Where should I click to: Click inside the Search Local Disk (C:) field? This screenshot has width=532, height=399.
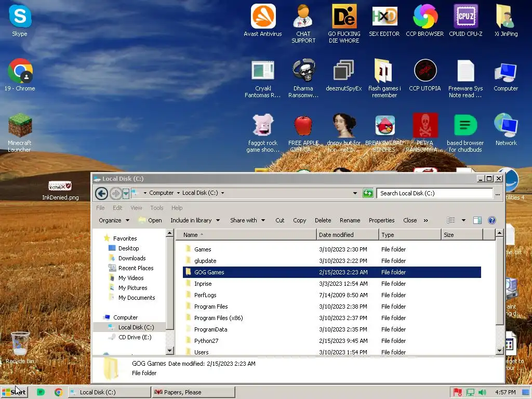tap(435, 193)
